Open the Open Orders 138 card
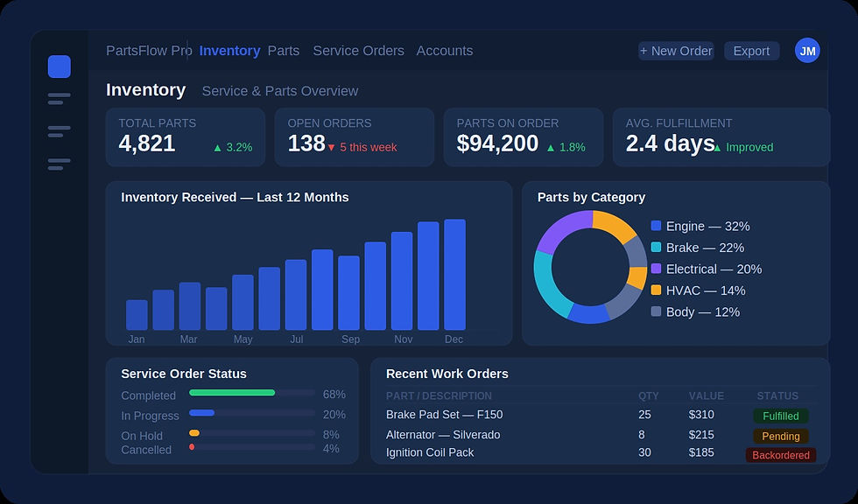 pos(354,137)
